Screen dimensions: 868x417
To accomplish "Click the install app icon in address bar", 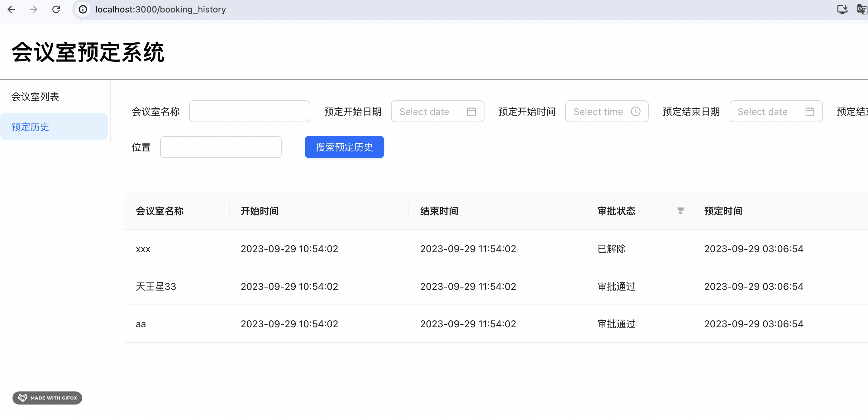I will (x=842, y=9).
